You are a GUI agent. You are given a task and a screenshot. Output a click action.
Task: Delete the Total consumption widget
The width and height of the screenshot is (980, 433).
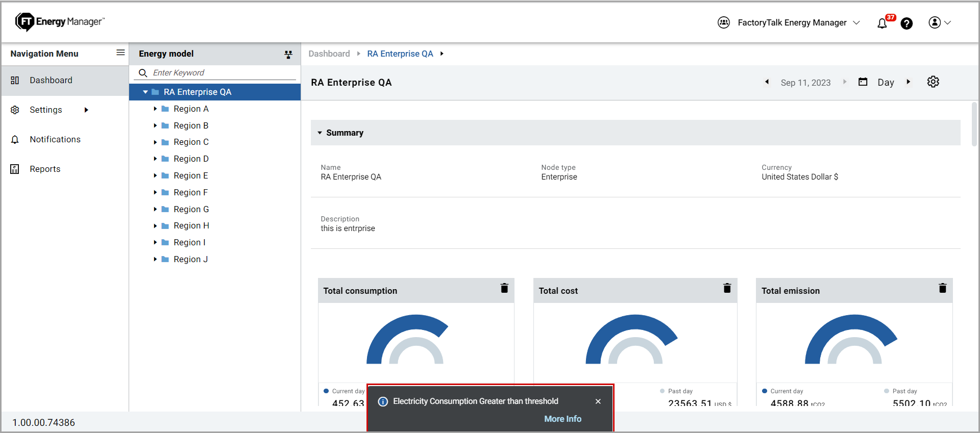504,288
